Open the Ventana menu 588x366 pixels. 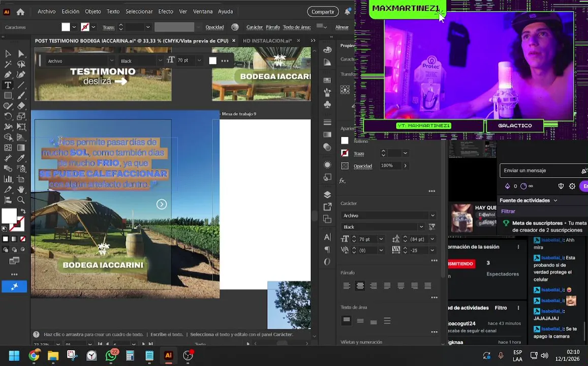203,12
